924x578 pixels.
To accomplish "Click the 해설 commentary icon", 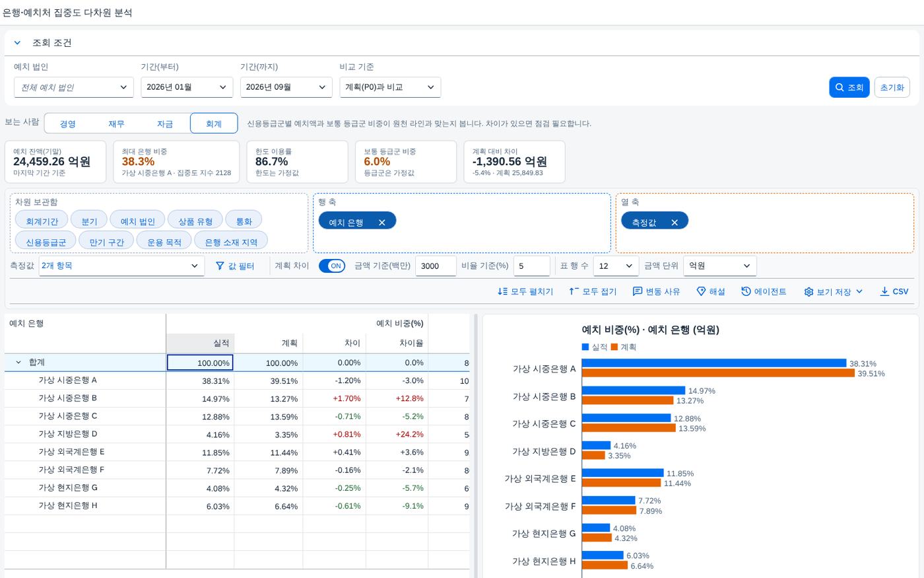I will click(x=702, y=291).
